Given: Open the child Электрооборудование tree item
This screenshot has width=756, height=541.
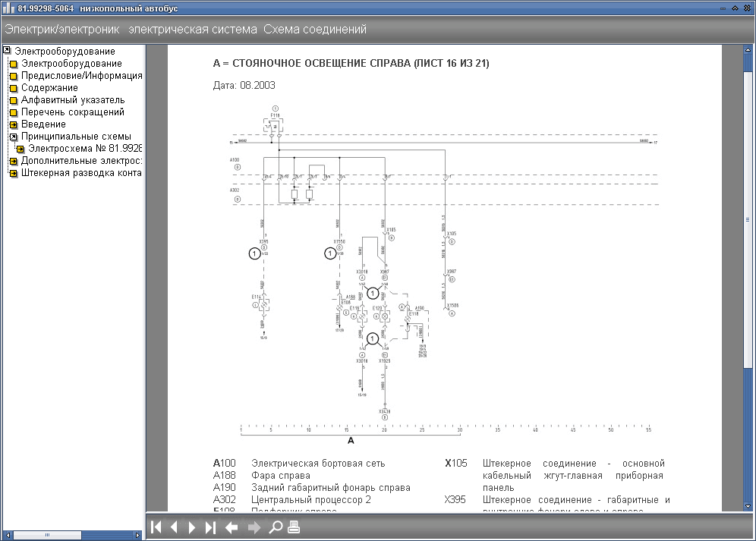Looking at the screenshot, I should pos(71,64).
